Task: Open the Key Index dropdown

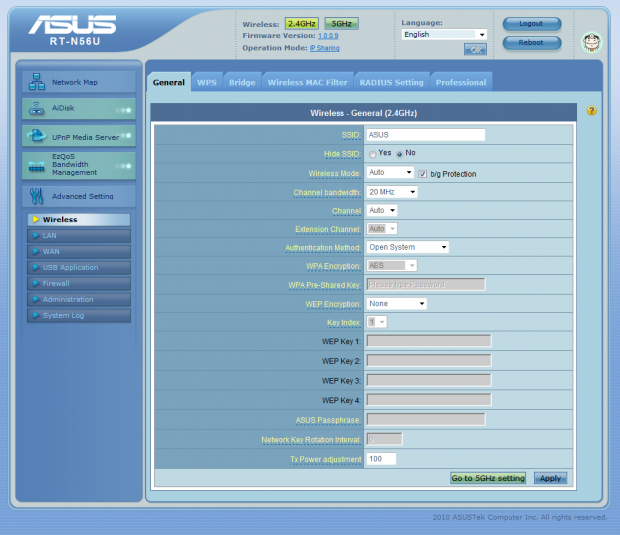Action: point(377,322)
